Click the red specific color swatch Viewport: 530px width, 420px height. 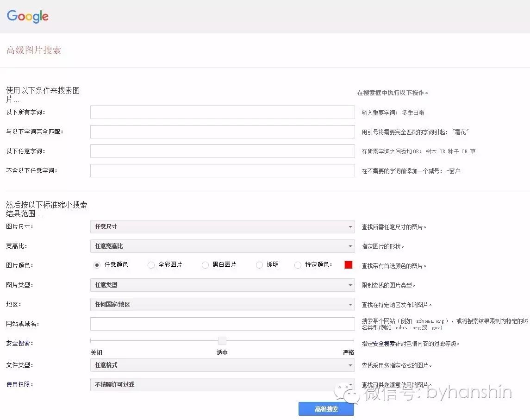(349, 265)
